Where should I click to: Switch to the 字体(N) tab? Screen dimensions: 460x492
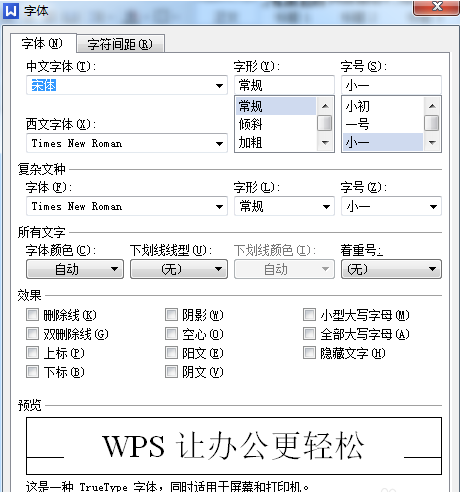42,43
